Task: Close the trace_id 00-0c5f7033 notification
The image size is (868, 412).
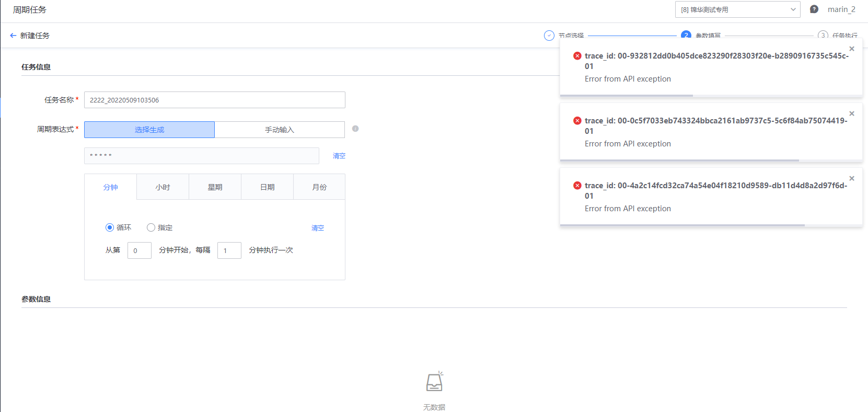Action: click(852, 113)
